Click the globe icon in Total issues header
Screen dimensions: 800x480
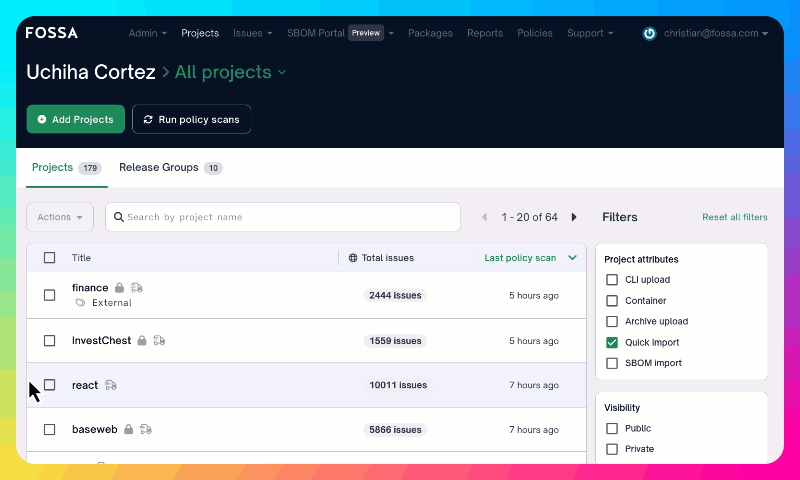[353, 258]
